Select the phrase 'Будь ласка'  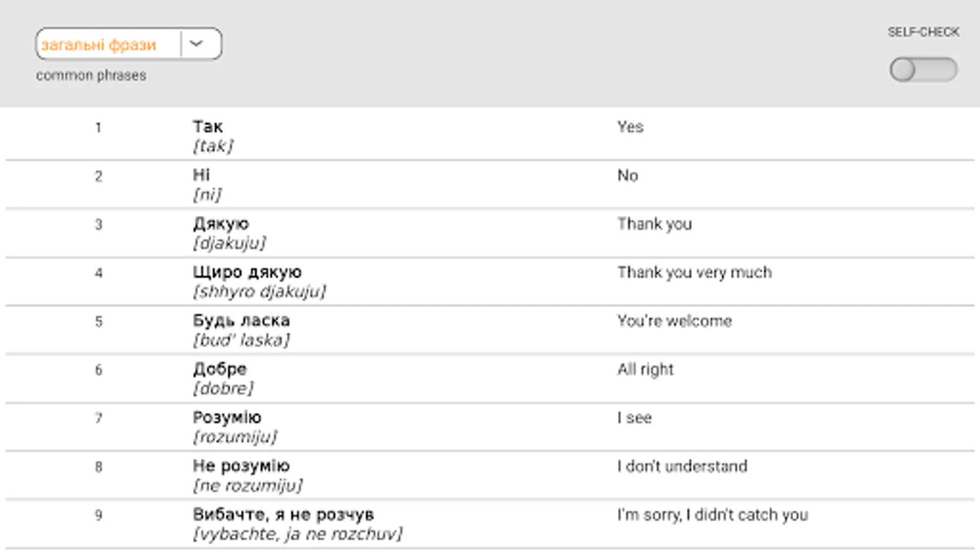pos(241,321)
